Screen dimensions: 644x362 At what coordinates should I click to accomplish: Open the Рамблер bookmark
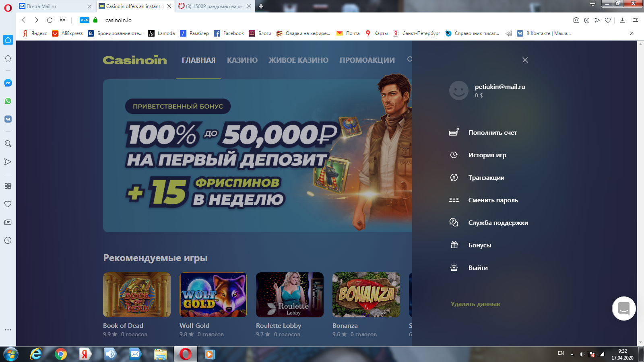tap(194, 33)
